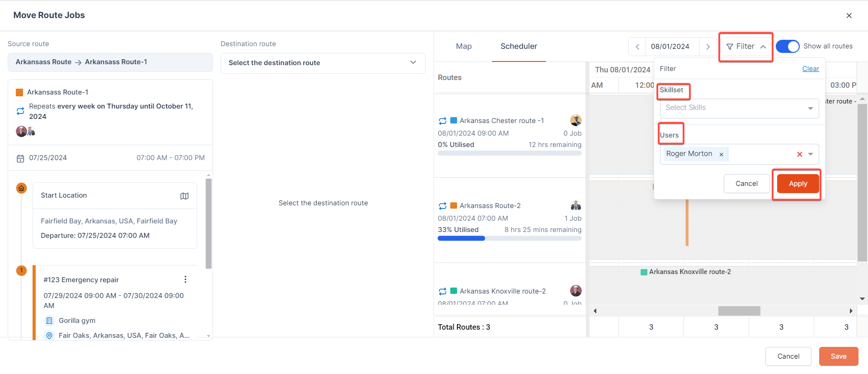Click the Clear link in Filter panel
Image resolution: width=868 pixels, height=374 pixels.
tap(811, 69)
